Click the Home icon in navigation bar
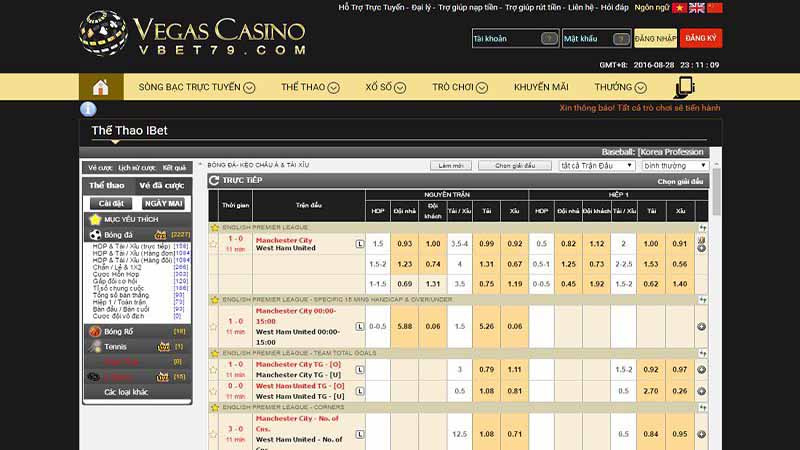This screenshot has height=450, width=800. pyautogui.click(x=99, y=87)
